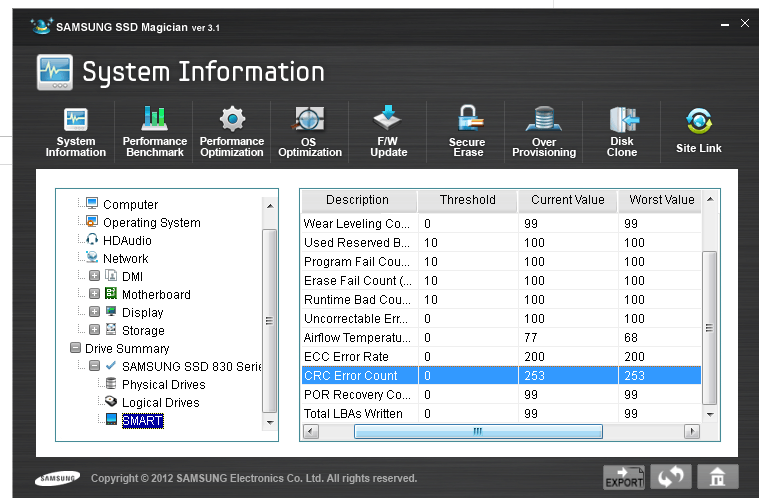759x498 pixels.
Task: Expand the Motherboard tree node
Action: pyautogui.click(x=94, y=295)
